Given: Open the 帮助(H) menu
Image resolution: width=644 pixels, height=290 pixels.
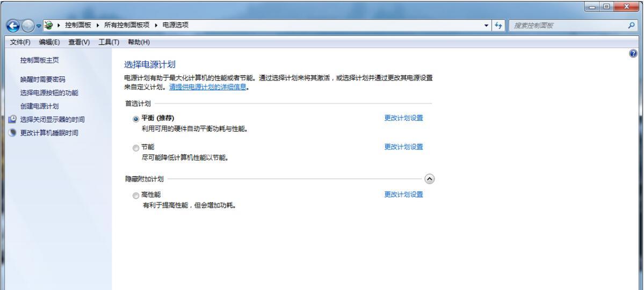Looking at the screenshot, I should pyautogui.click(x=139, y=42).
